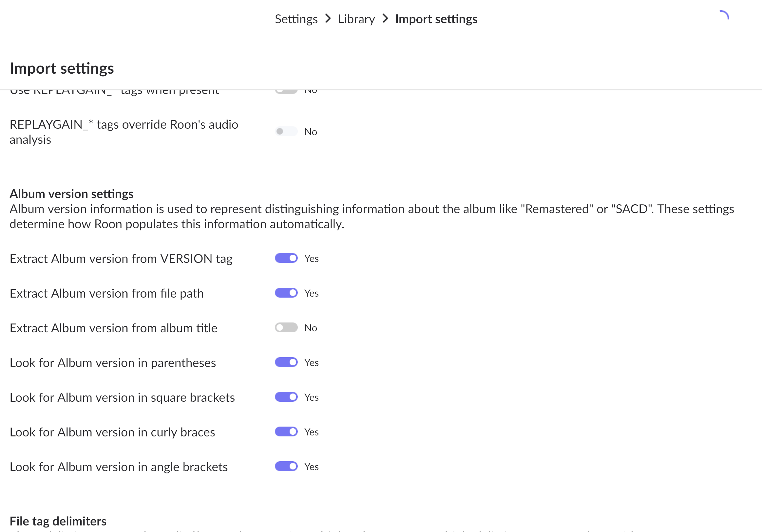Click the chevron between Settings and Library
The image size is (762, 532).
pyautogui.click(x=328, y=19)
